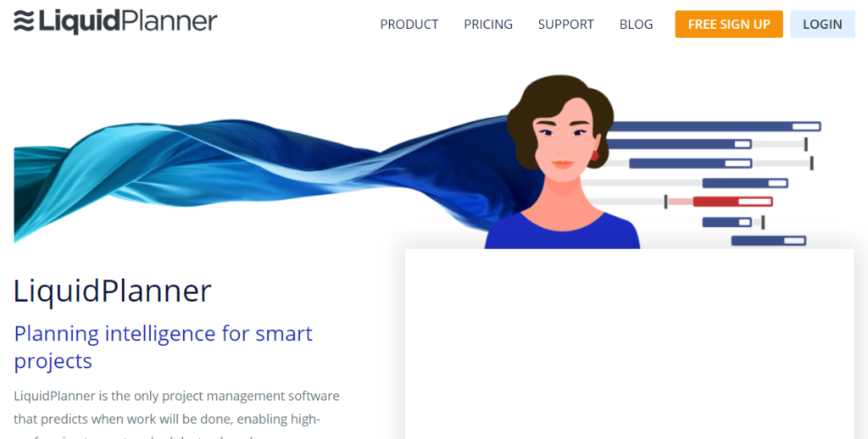Click the woman's blue shirt
868x439 pixels.
pyautogui.click(x=563, y=232)
